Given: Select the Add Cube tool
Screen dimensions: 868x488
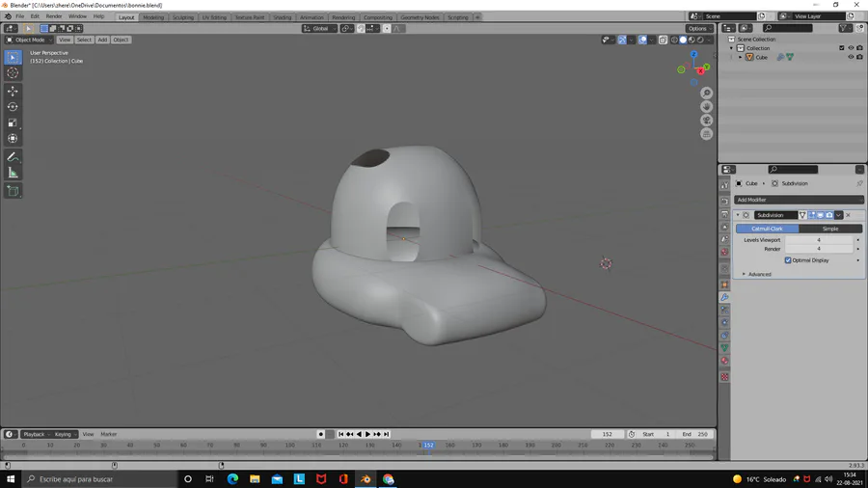Looking at the screenshot, I should [x=13, y=191].
